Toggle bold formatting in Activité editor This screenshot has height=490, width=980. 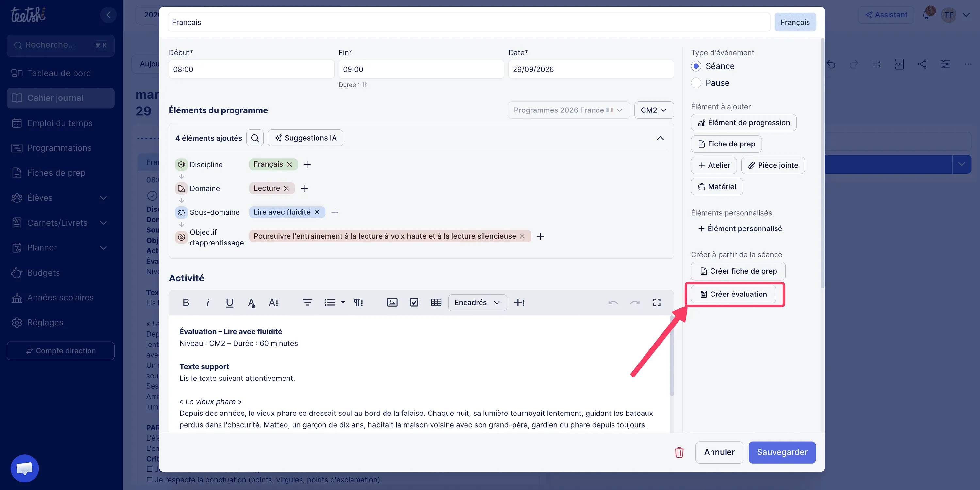[x=186, y=302]
